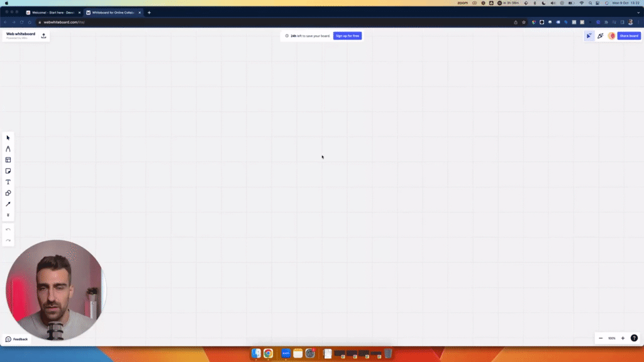Screen dimensions: 644x362
Task: Click zoom in plus control
Action: pyautogui.click(x=622, y=338)
